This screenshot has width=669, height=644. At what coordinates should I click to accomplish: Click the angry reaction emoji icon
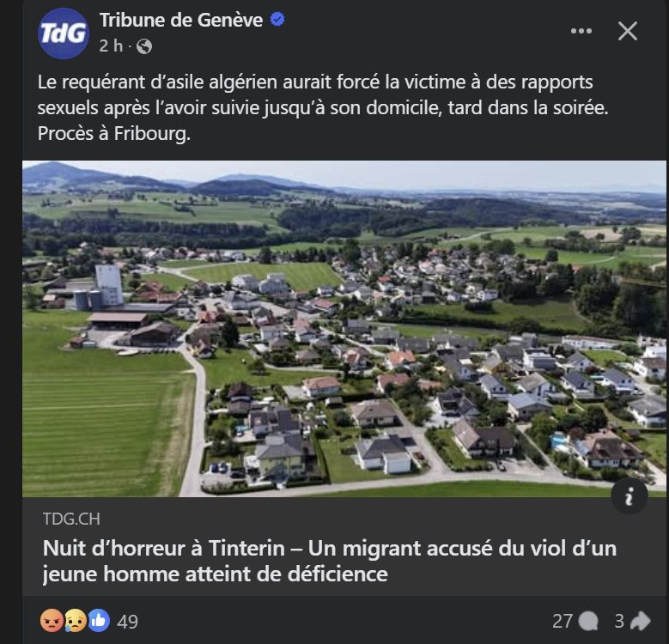(x=52, y=620)
